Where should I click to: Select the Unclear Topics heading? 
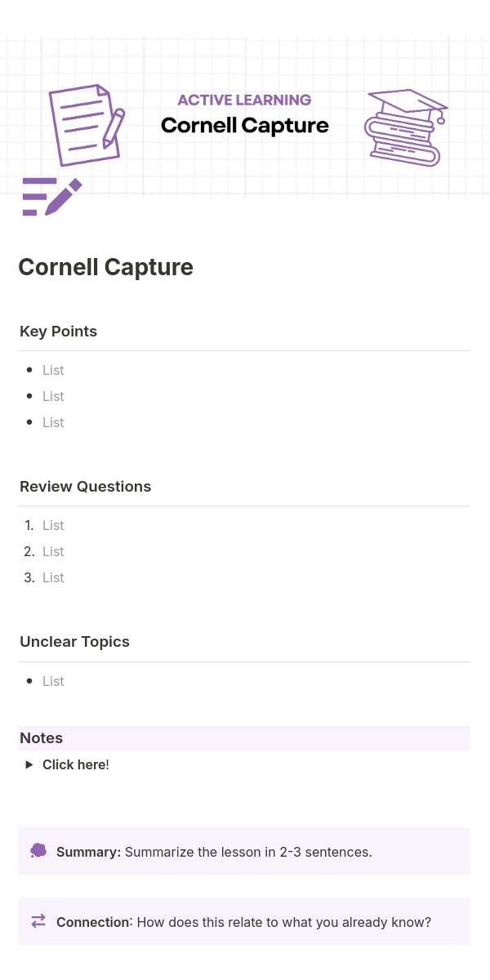(74, 642)
